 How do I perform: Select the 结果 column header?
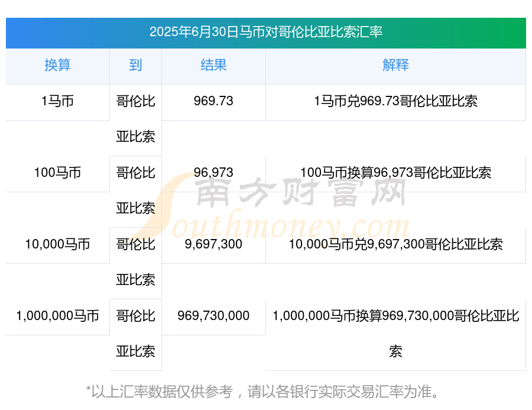[x=213, y=65]
